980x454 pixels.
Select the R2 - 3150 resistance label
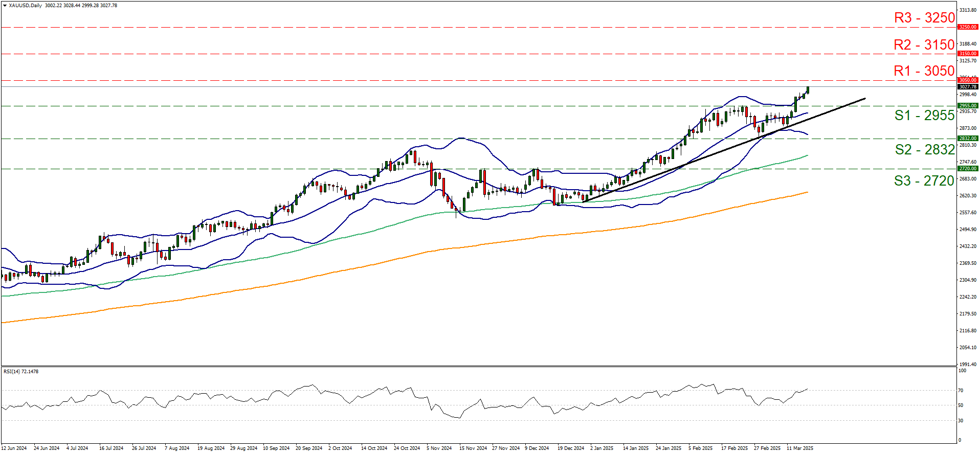point(924,45)
